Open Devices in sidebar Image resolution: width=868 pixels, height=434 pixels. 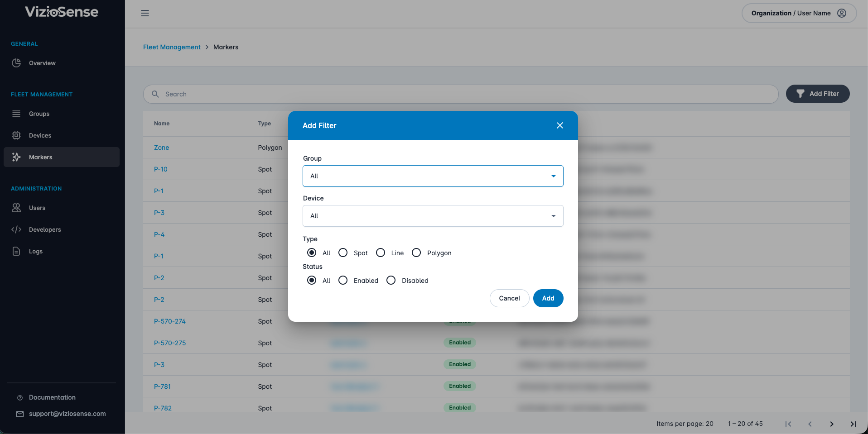pyautogui.click(x=62, y=135)
